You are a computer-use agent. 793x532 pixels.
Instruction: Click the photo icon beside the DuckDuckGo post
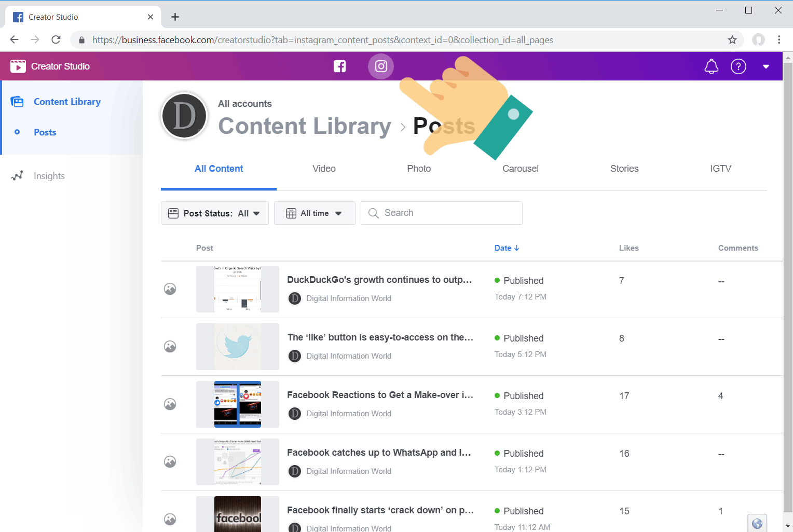(x=170, y=289)
